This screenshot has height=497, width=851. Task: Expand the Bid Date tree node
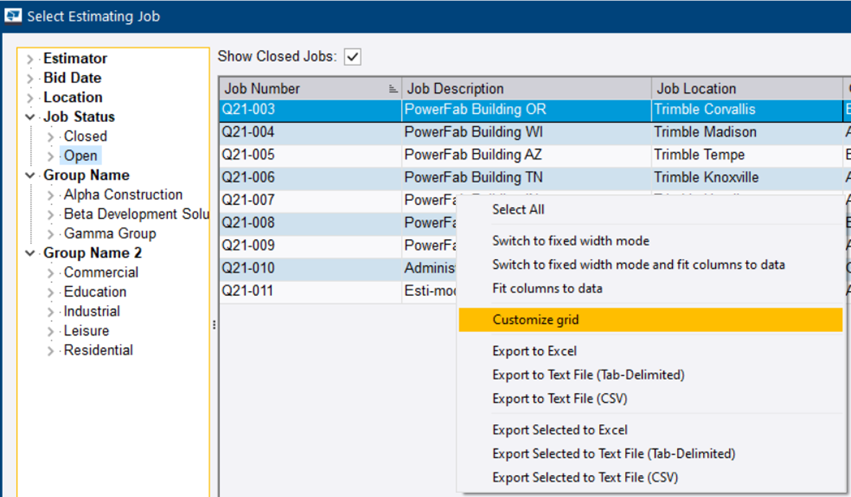30,78
